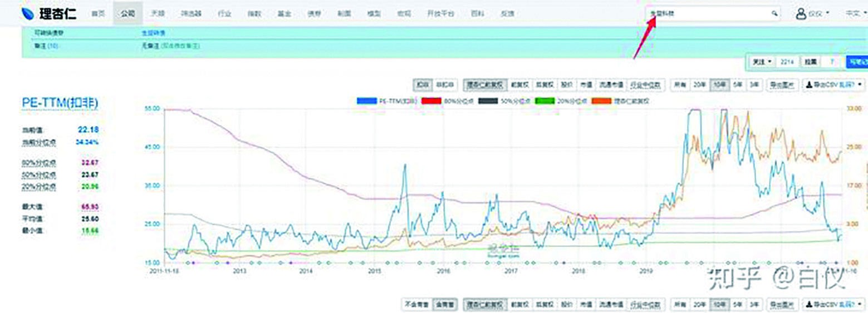Screen dimensions: 868x313
Task: Open the 开放平台 nav item
Action: pos(440,13)
